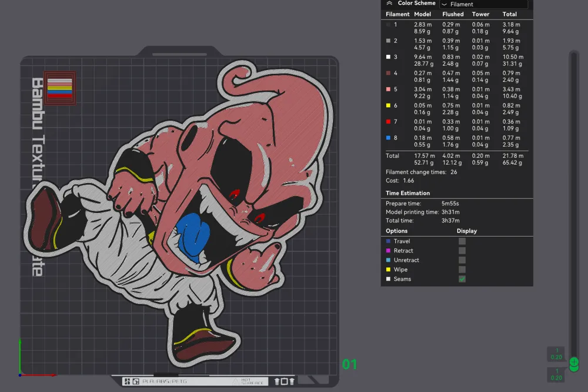Click the striped prime tower on the plate

59,88
